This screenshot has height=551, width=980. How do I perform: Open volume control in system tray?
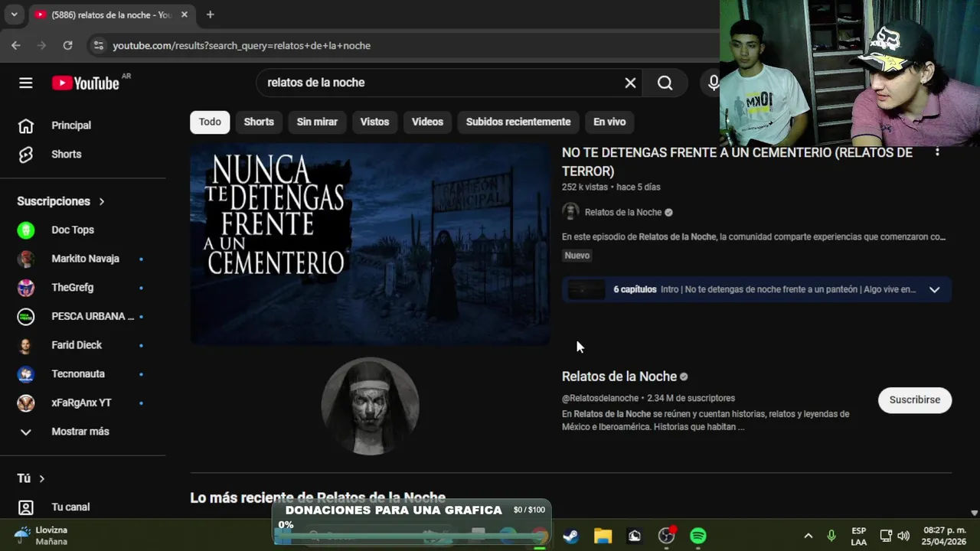[903, 536]
